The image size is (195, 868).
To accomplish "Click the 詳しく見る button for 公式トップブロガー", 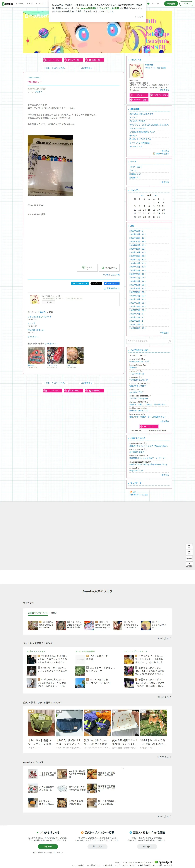I will tap(97, 846).
